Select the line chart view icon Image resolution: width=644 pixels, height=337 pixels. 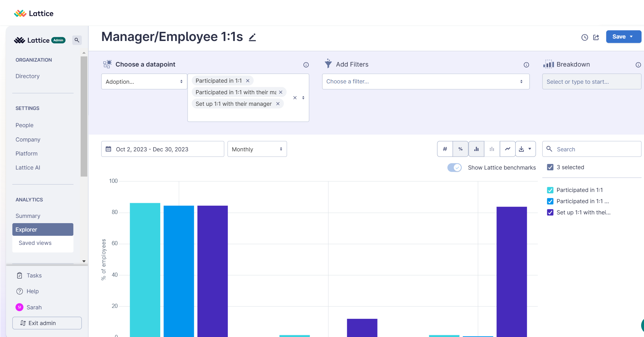point(507,149)
